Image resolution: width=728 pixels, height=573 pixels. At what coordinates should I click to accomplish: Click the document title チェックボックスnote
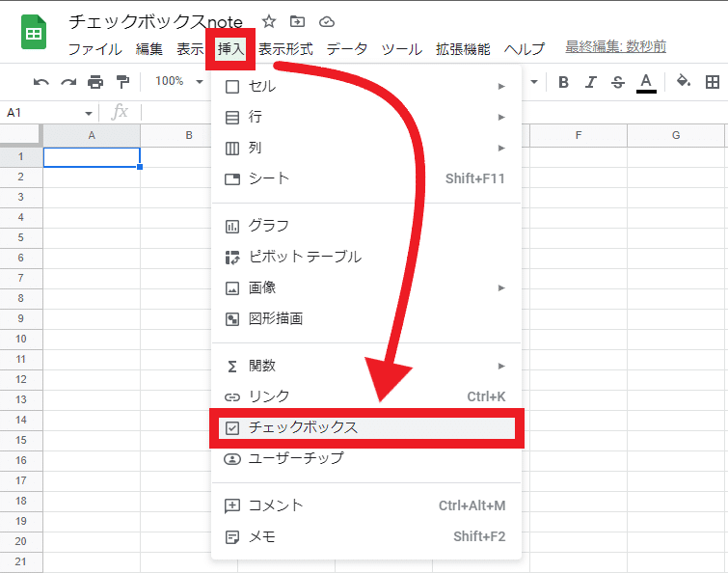pos(156,22)
